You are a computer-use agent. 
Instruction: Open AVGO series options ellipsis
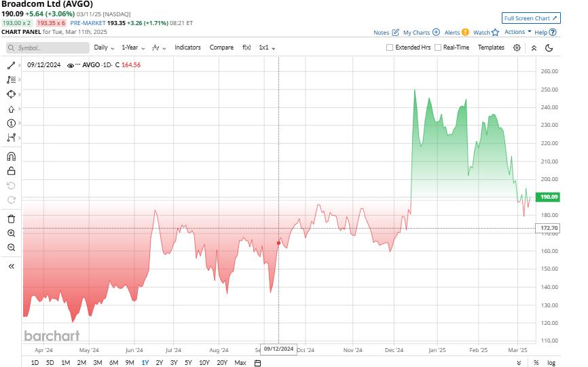coord(77,65)
